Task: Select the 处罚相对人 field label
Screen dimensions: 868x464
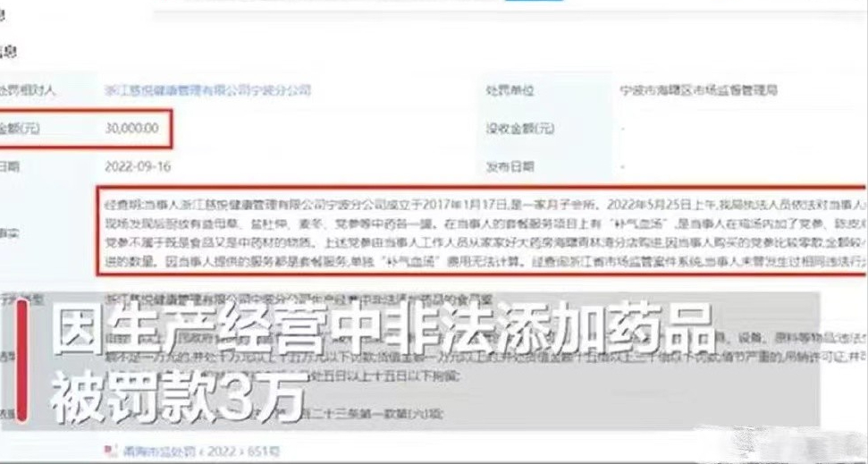Action: (28, 91)
